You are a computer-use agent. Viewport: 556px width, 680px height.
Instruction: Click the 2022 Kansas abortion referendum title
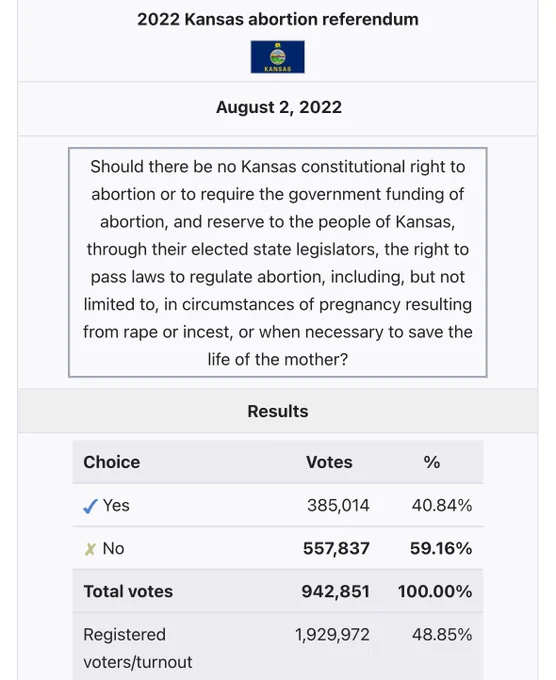278,20
